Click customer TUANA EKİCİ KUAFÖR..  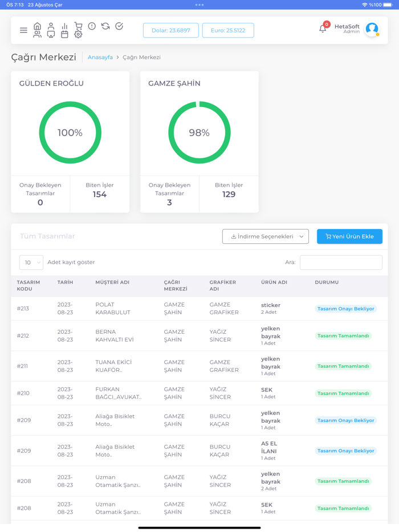click(x=113, y=366)
